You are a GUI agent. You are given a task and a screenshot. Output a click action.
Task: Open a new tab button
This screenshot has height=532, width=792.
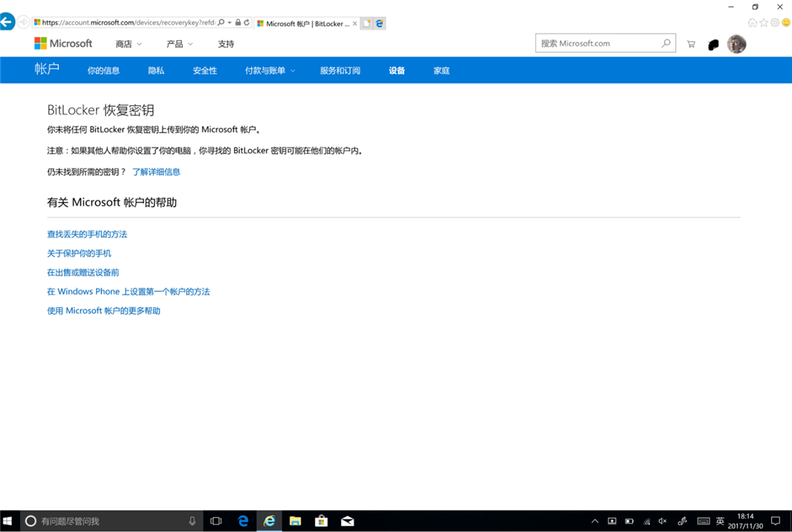click(x=367, y=23)
